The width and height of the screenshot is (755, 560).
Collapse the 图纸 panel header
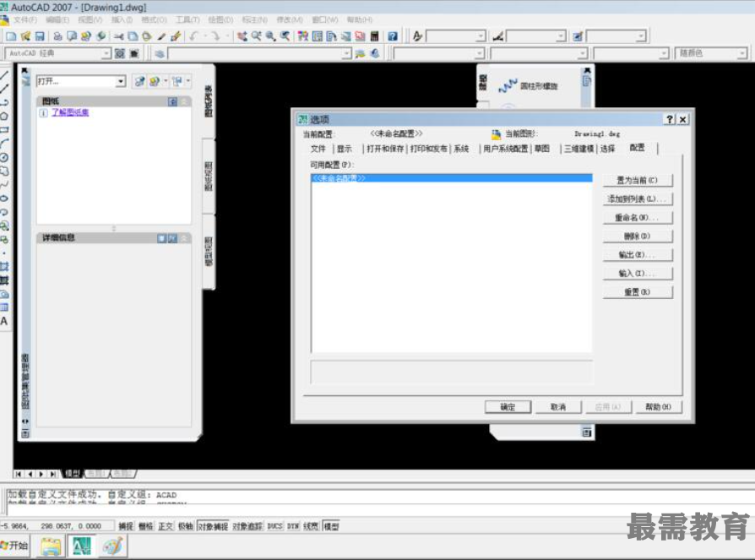pyautogui.click(x=183, y=101)
